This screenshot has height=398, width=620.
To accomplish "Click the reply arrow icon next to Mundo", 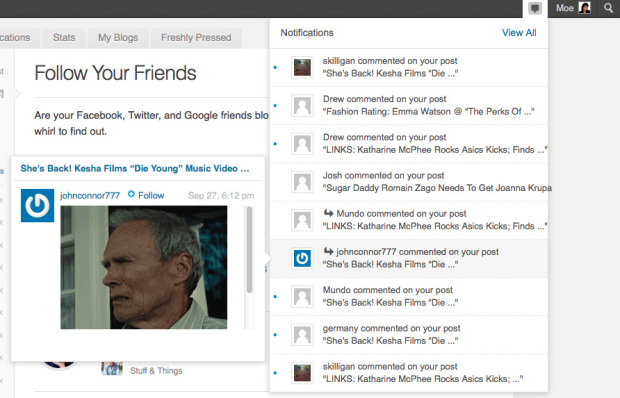I will click(328, 213).
